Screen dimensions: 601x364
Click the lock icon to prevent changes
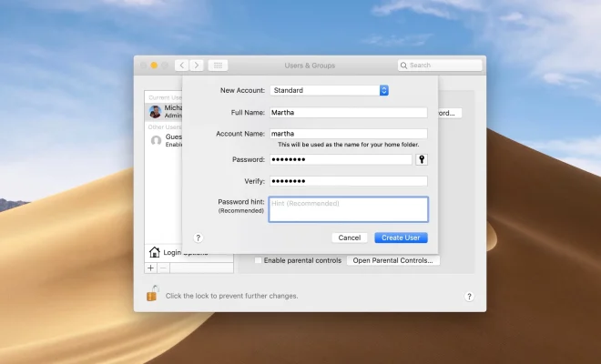(x=153, y=294)
